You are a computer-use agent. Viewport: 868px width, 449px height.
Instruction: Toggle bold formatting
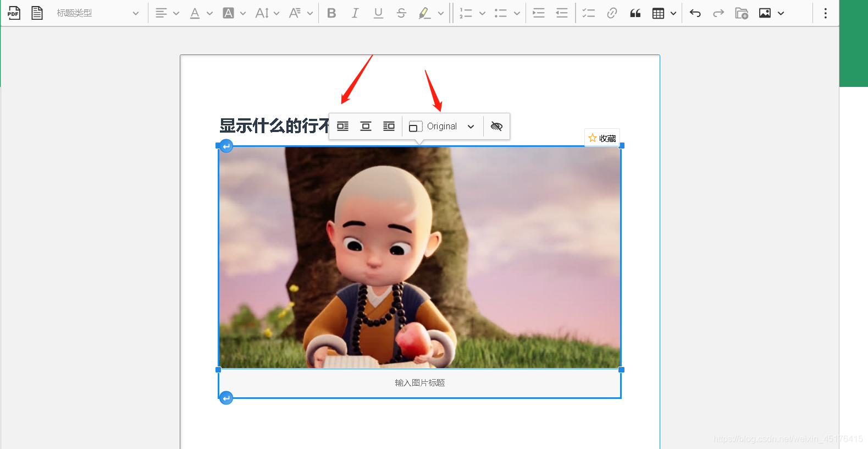click(331, 13)
